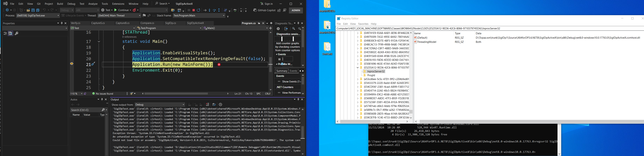Click the Navigate Backward arrow icon
The image size is (644, 156).
[x=7, y=10]
